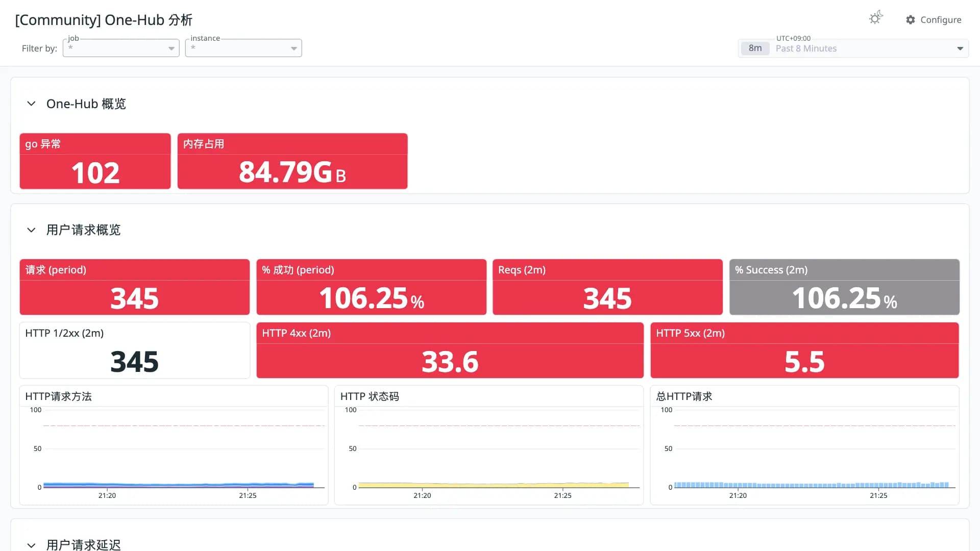
Task: Click the yellow area in HTTP 状态码 chart
Action: 494,485
